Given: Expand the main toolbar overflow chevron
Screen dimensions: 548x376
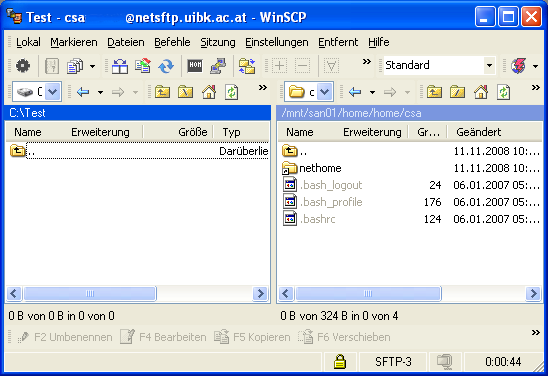Looking at the screenshot, I should [x=367, y=62].
